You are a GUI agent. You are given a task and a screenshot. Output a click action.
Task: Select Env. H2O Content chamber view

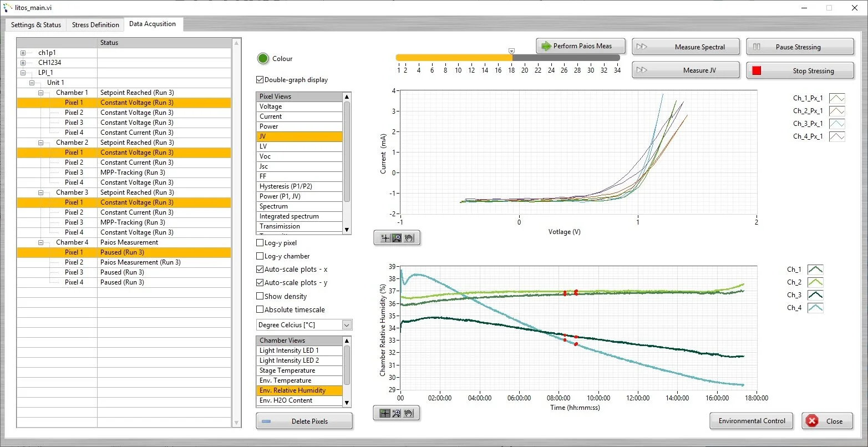coord(300,400)
